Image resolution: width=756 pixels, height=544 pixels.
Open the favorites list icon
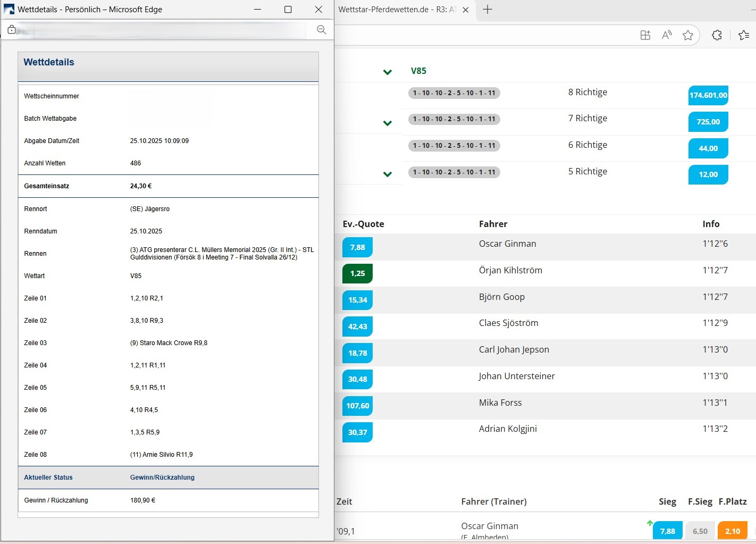pos(743,35)
